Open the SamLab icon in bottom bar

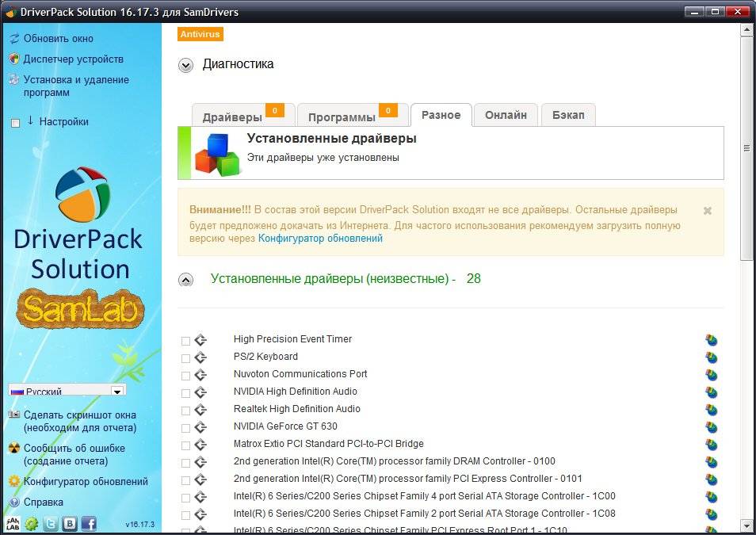point(13,523)
